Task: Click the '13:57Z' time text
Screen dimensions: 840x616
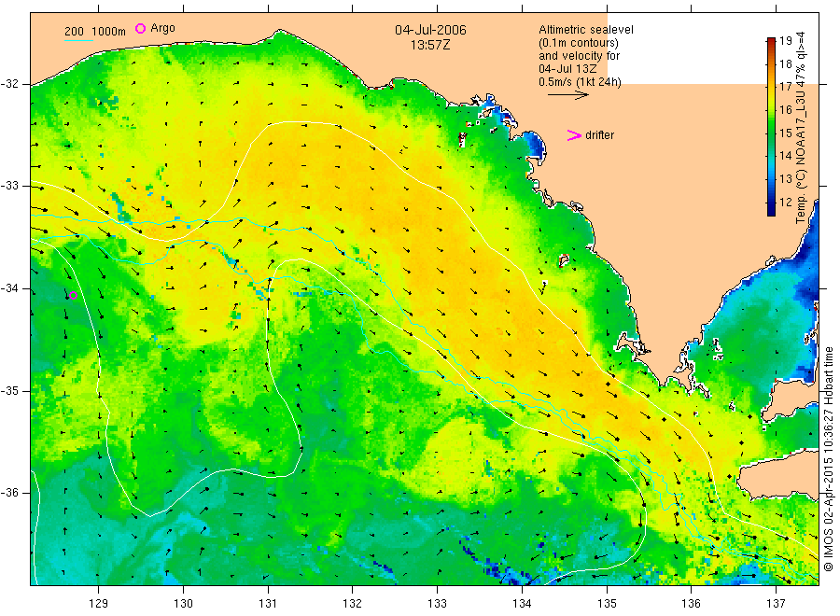Action: pyautogui.click(x=430, y=45)
